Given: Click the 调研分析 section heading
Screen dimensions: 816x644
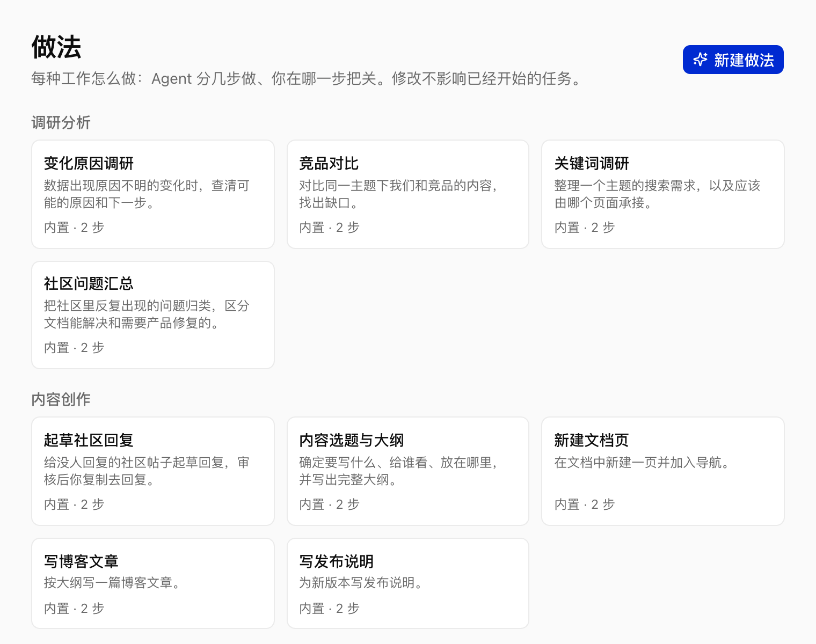Looking at the screenshot, I should (x=61, y=122).
